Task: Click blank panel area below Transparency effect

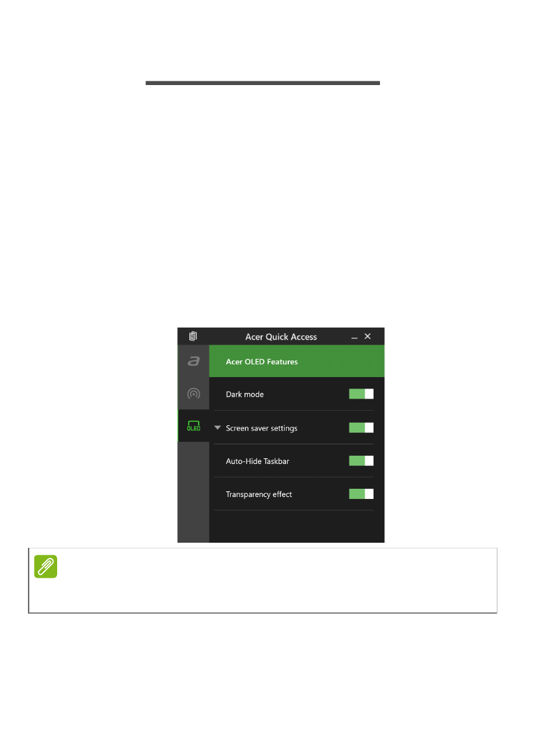Action: coord(297,526)
